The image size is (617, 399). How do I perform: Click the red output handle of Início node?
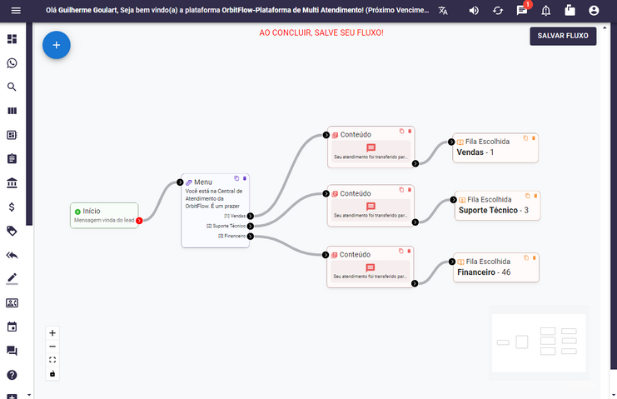point(139,221)
